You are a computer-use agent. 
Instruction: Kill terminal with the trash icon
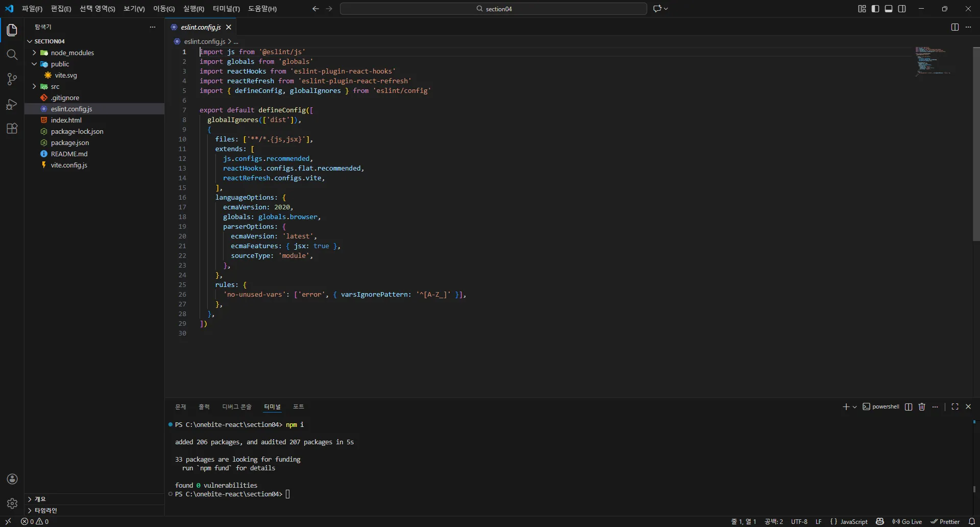pos(921,407)
